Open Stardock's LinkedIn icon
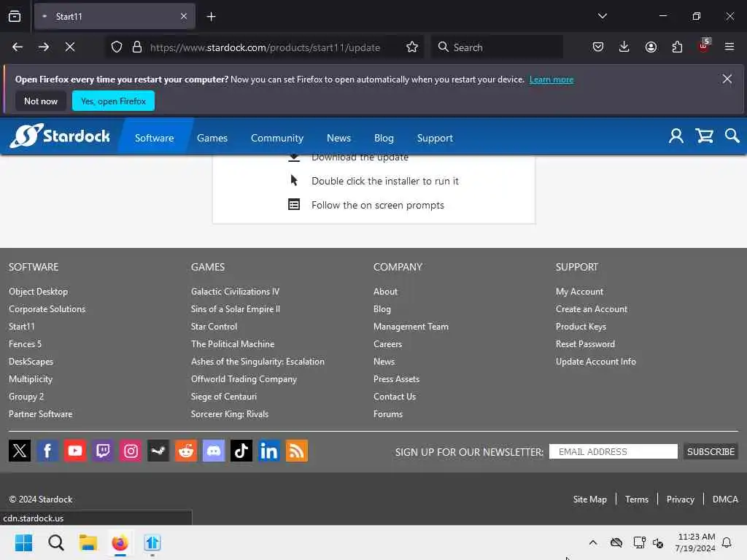This screenshot has height=560, width=747. (268, 451)
